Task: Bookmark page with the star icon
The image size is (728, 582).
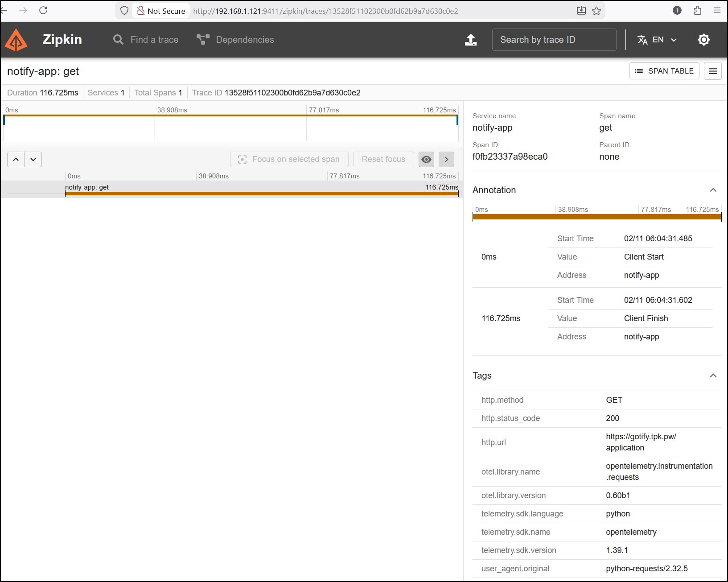Action: 596,11
